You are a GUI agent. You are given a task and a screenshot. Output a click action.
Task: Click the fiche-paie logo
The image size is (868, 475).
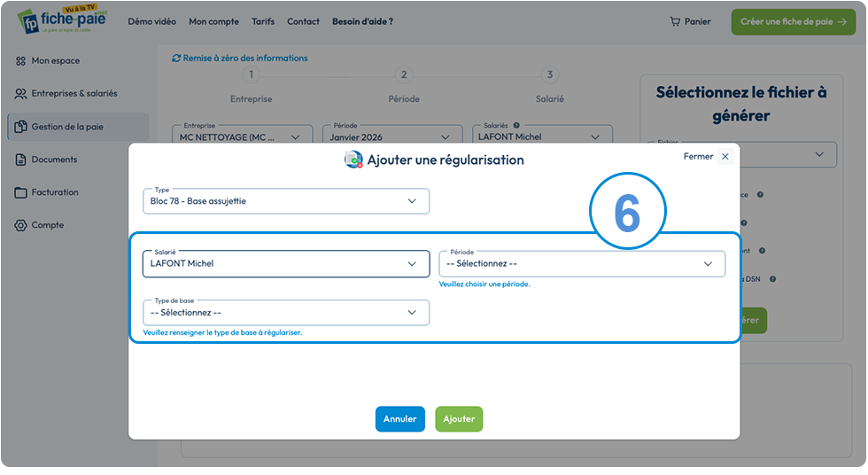pos(62,19)
